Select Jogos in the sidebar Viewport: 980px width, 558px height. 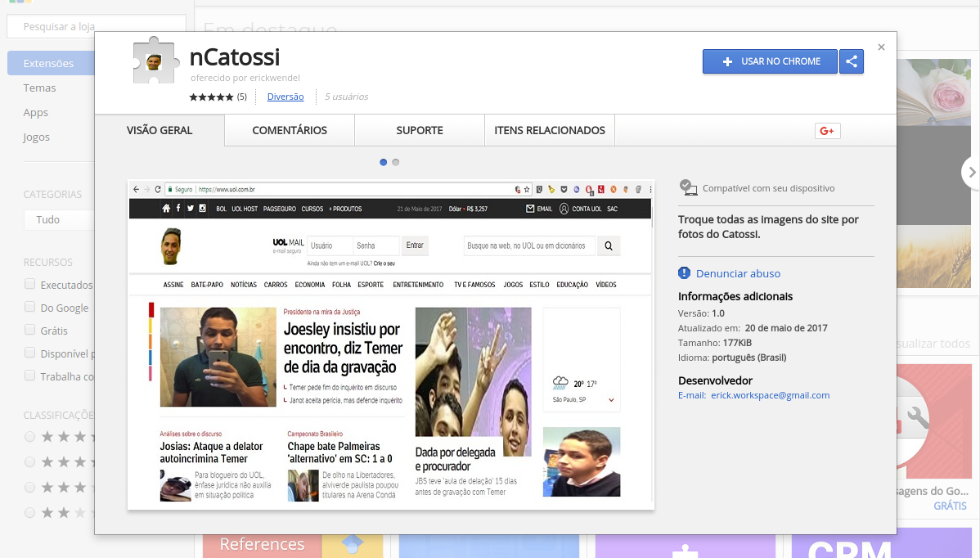coord(36,137)
